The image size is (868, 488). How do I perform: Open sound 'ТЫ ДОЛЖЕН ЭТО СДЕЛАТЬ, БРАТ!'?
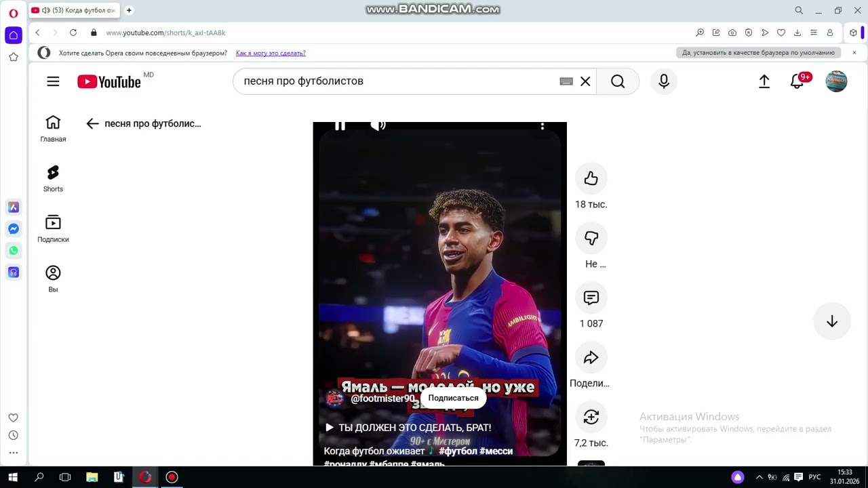point(408,428)
